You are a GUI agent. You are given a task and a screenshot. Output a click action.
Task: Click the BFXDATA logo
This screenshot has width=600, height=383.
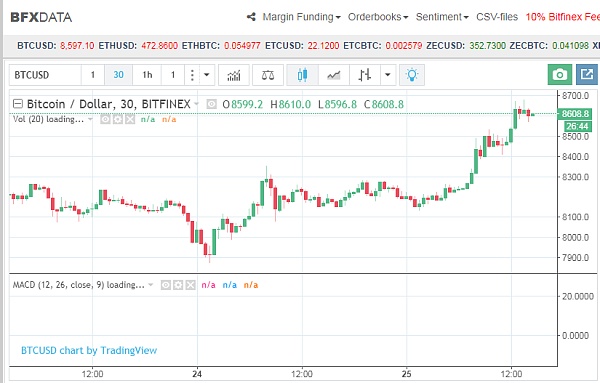click(41, 17)
